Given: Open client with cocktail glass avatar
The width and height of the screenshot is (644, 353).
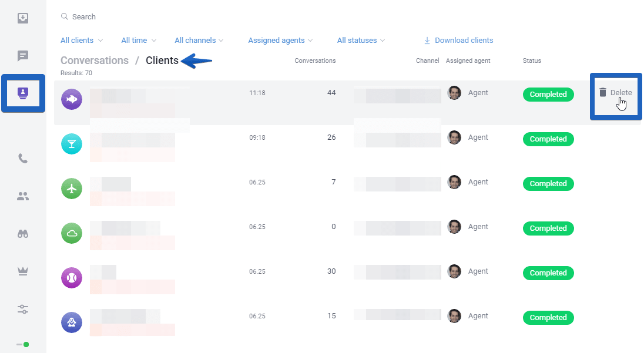Looking at the screenshot, I should point(72,144).
